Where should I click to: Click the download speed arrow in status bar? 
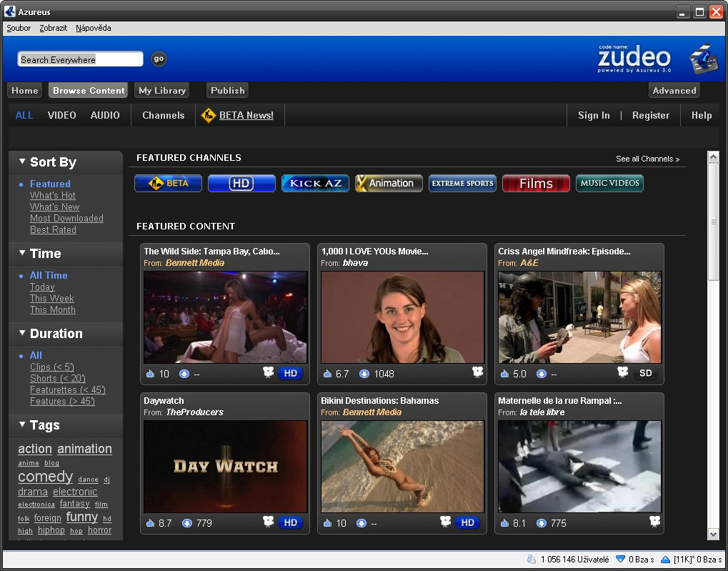pos(620,559)
